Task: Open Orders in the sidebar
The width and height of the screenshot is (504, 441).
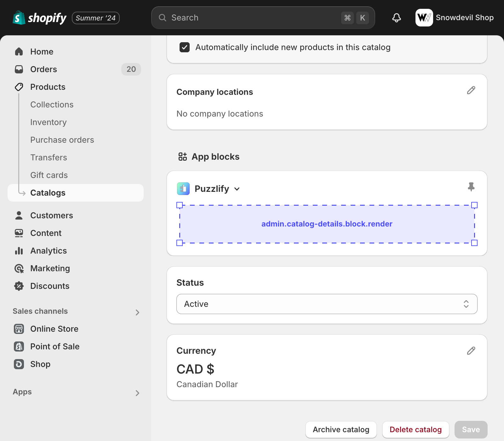Action: coord(43,69)
